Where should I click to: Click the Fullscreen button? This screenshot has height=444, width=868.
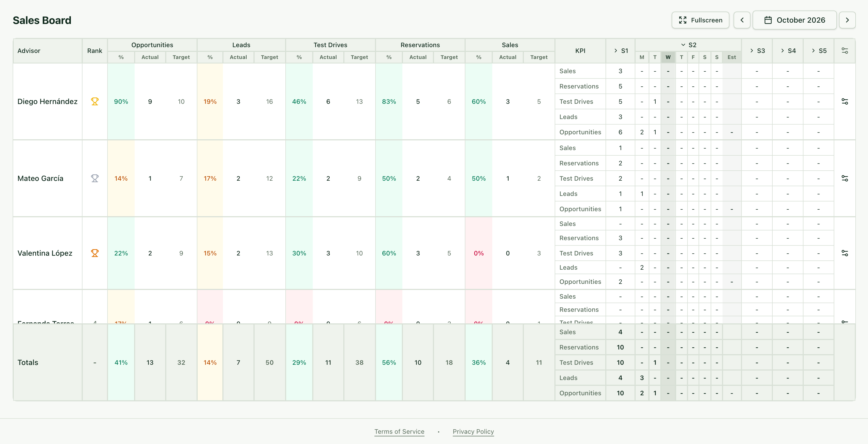[700, 20]
